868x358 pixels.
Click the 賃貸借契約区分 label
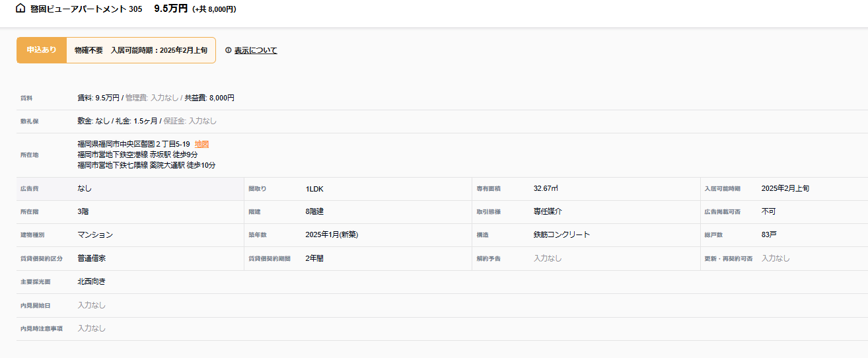(41, 259)
